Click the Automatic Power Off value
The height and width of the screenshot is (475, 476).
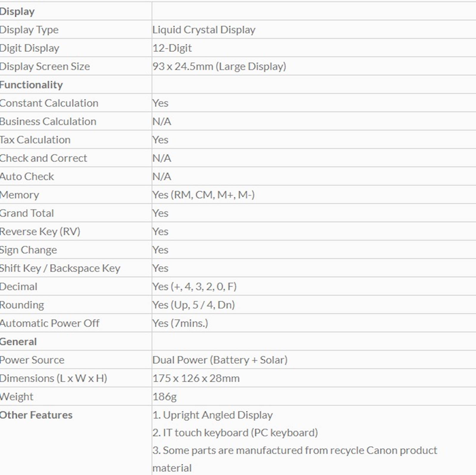click(180, 323)
